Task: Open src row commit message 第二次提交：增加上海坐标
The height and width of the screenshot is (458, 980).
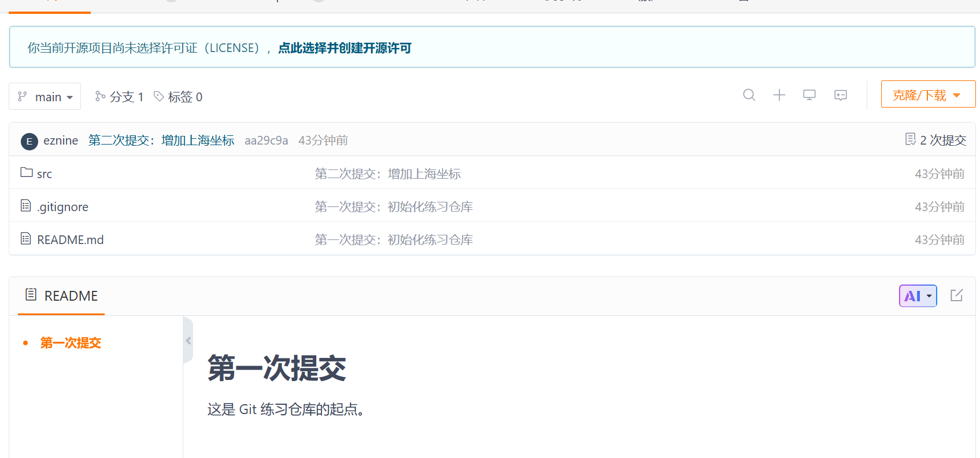Action: (x=388, y=174)
